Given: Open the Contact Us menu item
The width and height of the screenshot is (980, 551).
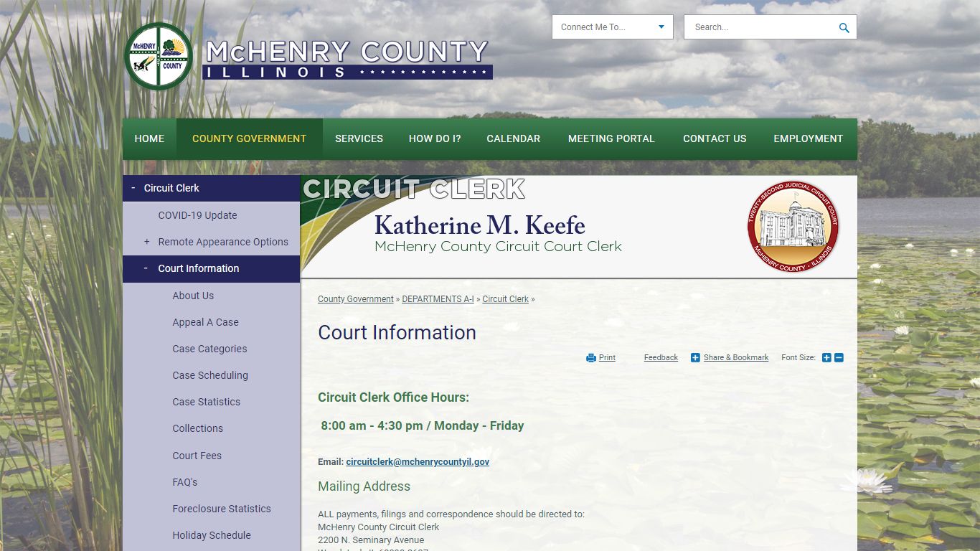Looking at the screenshot, I should coord(715,138).
